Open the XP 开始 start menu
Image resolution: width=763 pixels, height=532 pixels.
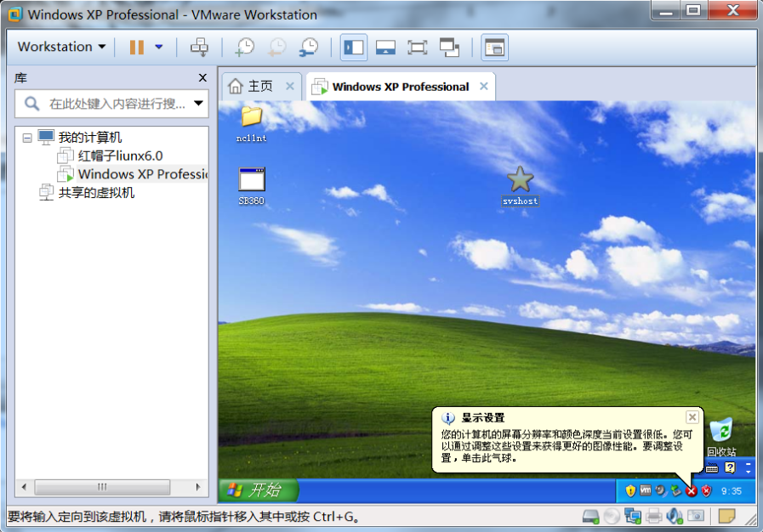coord(258,490)
